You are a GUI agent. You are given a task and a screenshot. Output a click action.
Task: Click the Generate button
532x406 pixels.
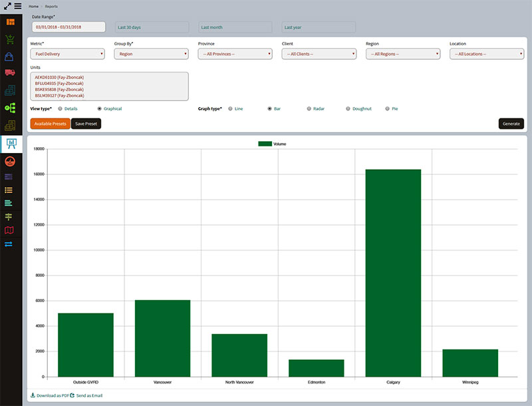511,124
